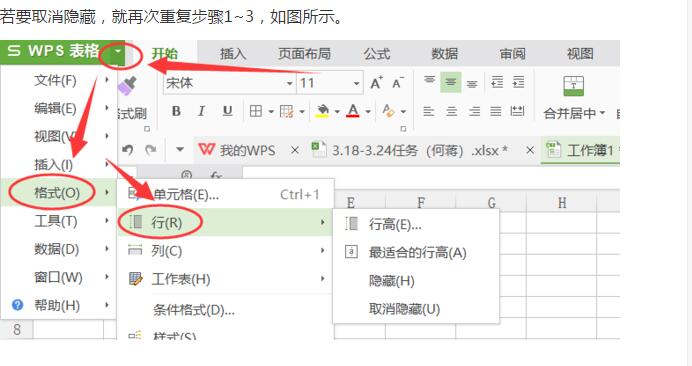Switch to the 页面布局 ribbon tab
The width and height of the screenshot is (692, 366).
pos(304,54)
